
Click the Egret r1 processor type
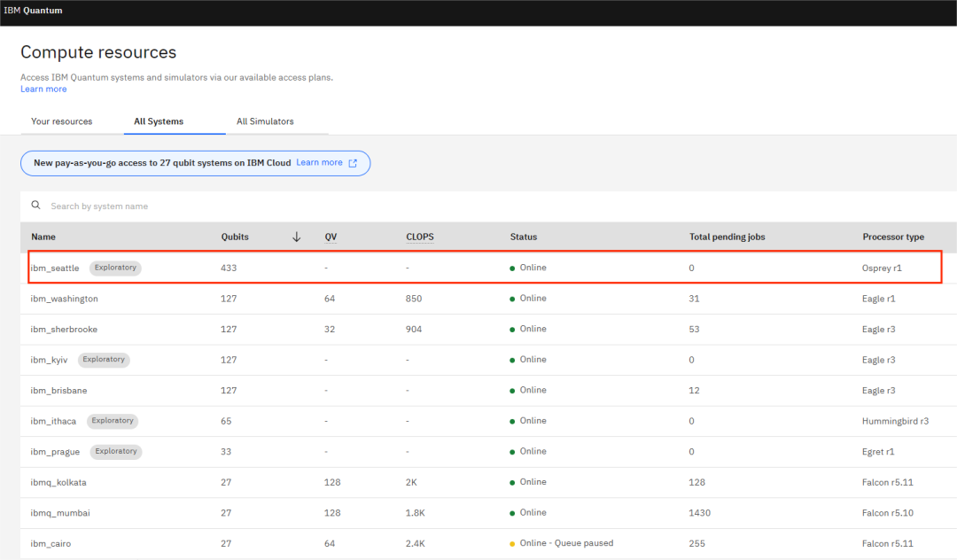click(x=878, y=451)
